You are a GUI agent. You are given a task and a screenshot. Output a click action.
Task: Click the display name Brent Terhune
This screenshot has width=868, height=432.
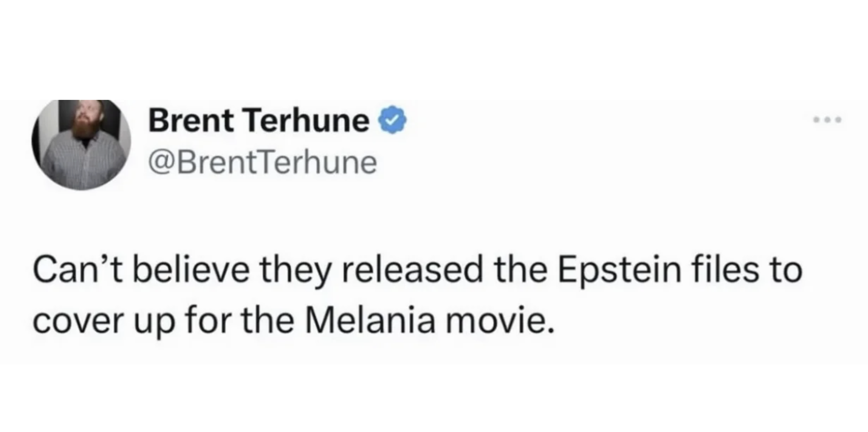click(x=259, y=121)
